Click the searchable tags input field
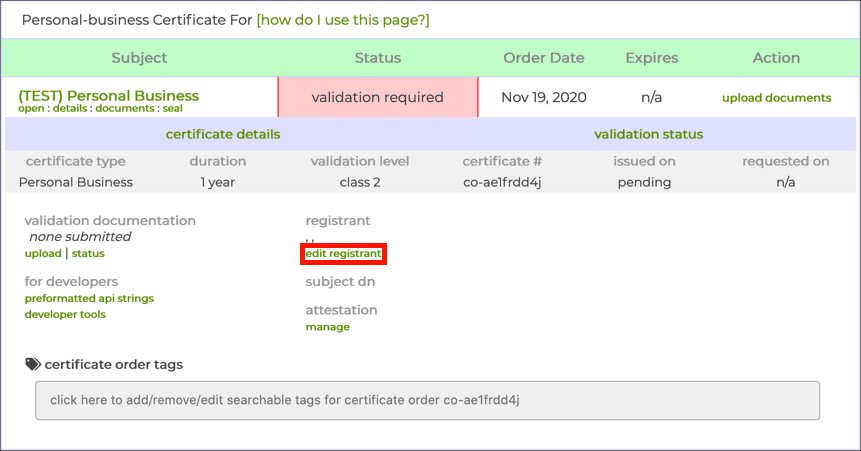The image size is (861, 451). pyautogui.click(x=427, y=400)
